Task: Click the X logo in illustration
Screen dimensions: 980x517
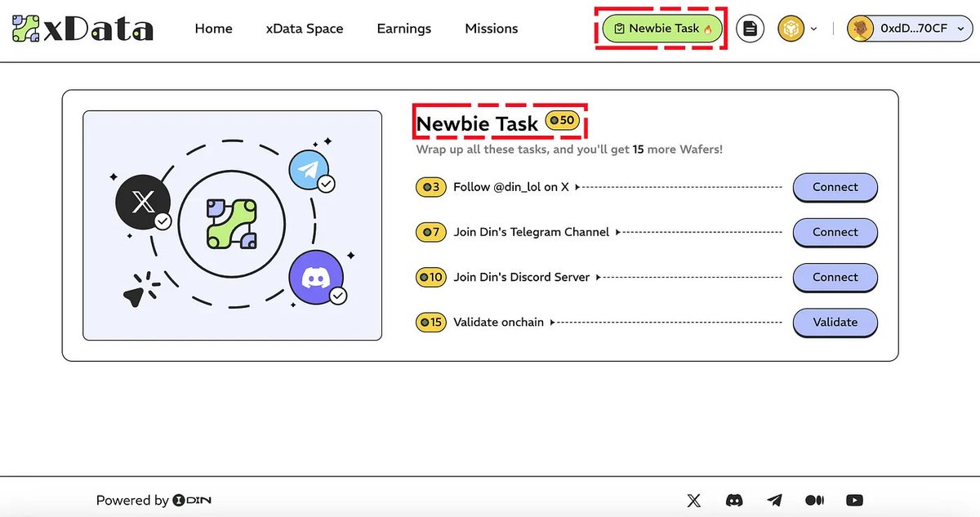Action: click(142, 202)
